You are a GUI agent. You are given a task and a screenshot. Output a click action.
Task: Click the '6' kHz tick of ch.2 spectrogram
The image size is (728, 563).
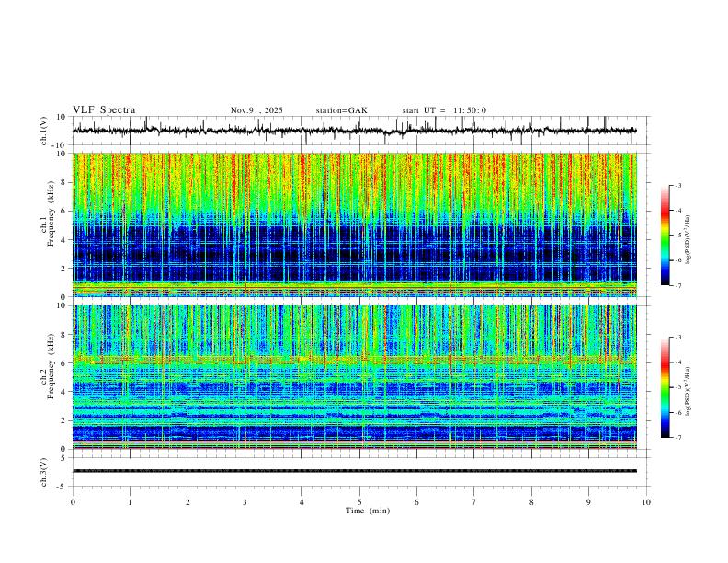coord(63,362)
